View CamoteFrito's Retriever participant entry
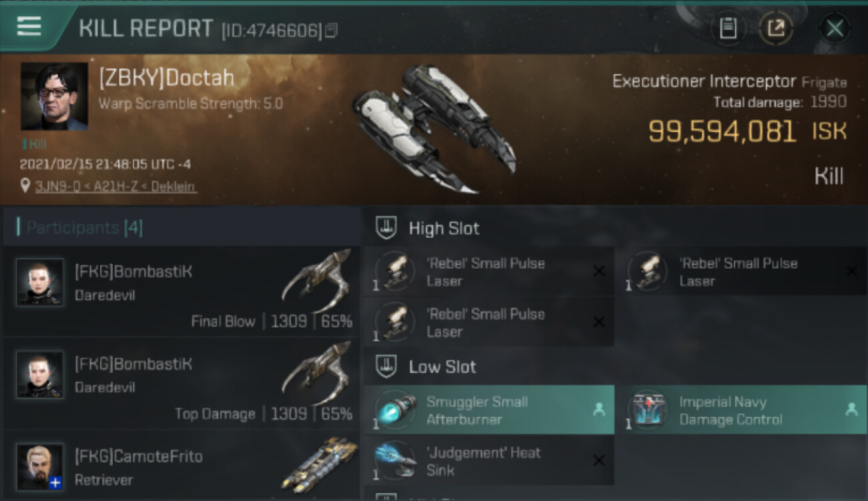 pos(182,466)
